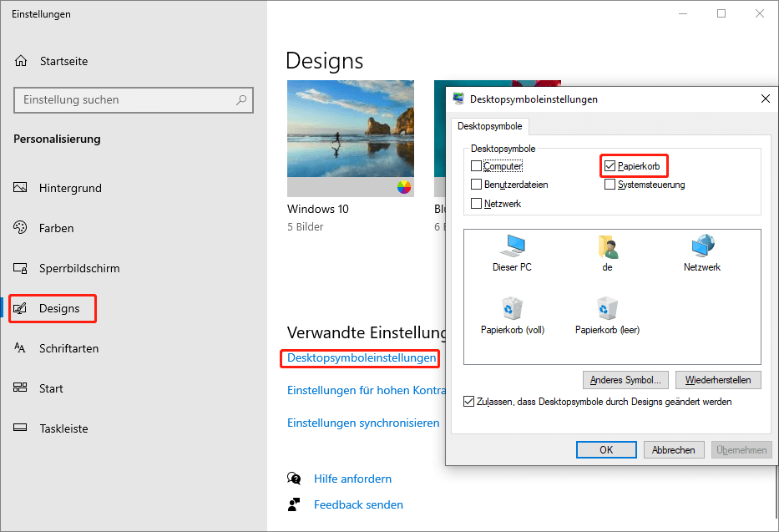Image resolution: width=779 pixels, height=532 pixels.
Task: Click the Wiederherstellen button
Action: click(718, 380)
